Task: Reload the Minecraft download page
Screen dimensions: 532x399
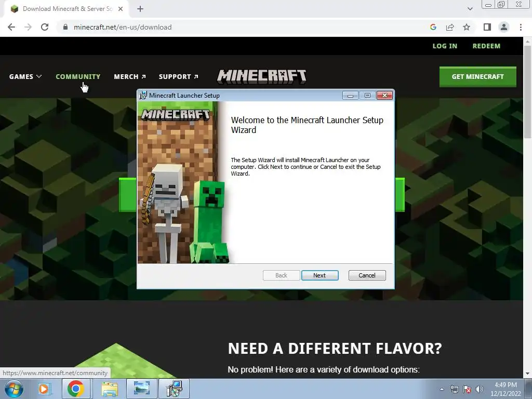Action: [x=45, y=27]
